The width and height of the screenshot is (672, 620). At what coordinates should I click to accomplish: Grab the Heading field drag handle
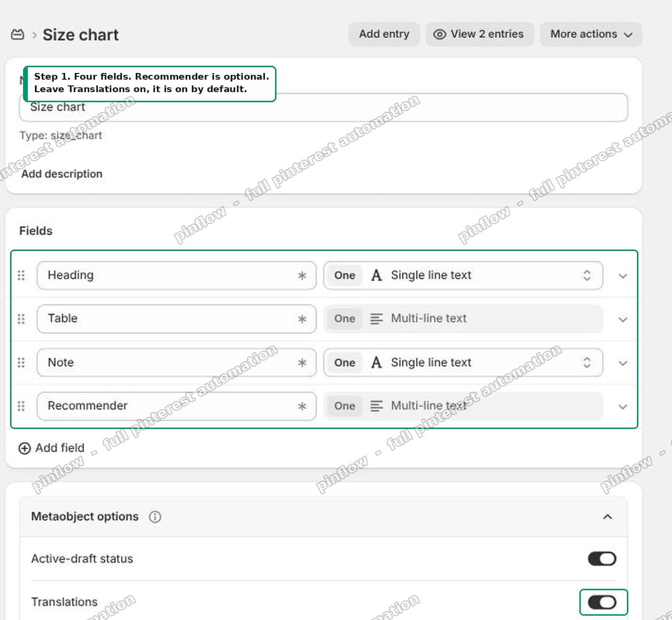21,275
